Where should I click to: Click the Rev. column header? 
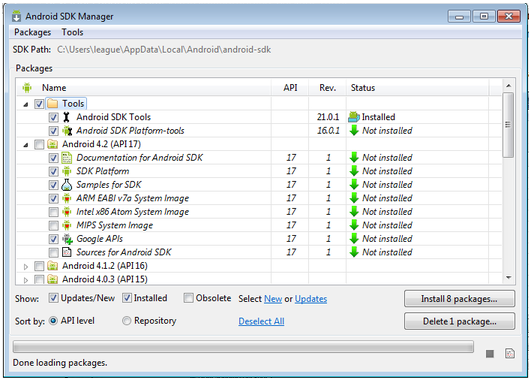[x=327, y=88]
